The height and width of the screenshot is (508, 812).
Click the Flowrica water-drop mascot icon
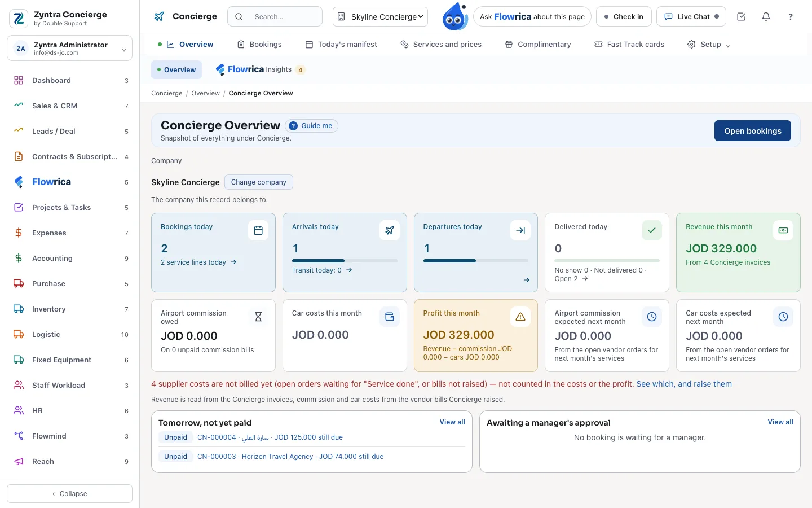(x=454, y=16)
